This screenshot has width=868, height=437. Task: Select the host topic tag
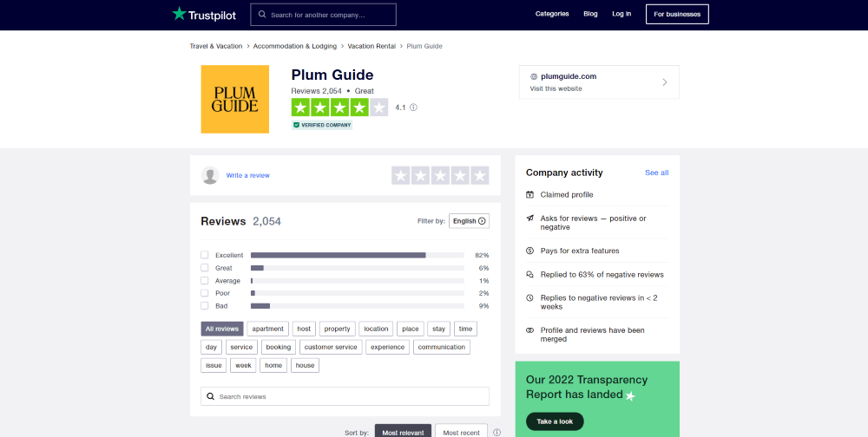pos(304,329)
